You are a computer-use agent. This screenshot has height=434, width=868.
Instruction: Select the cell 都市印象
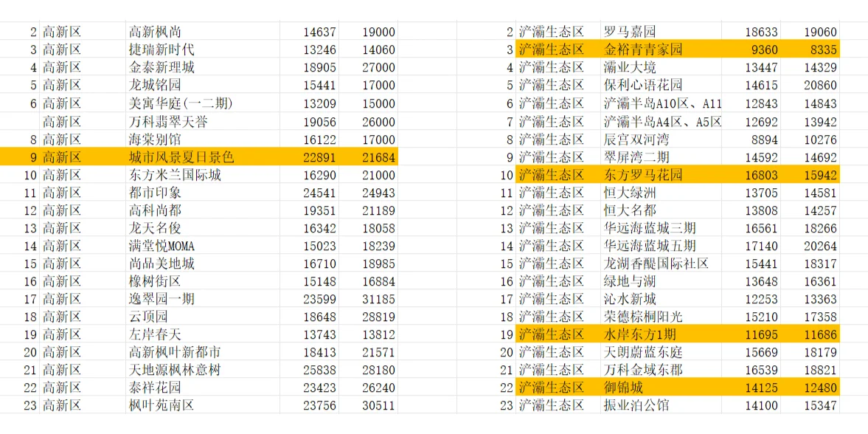click(x=202, y=193)
